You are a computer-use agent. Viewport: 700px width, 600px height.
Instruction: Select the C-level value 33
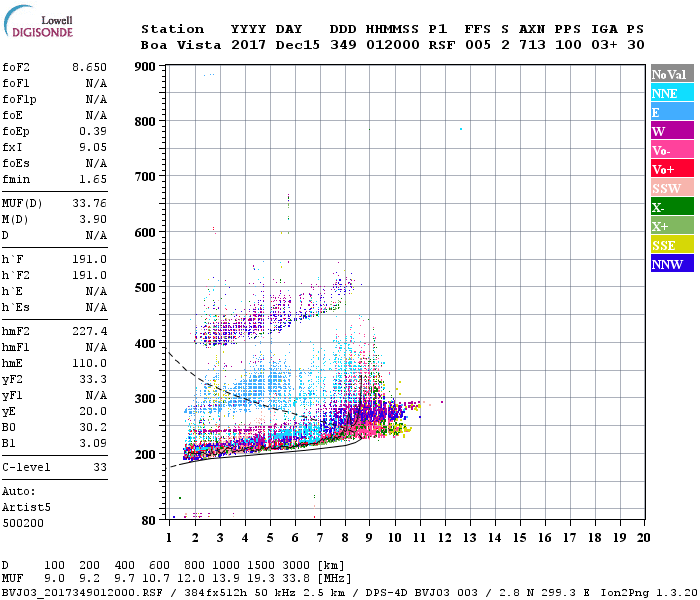(x=99, y=467)
